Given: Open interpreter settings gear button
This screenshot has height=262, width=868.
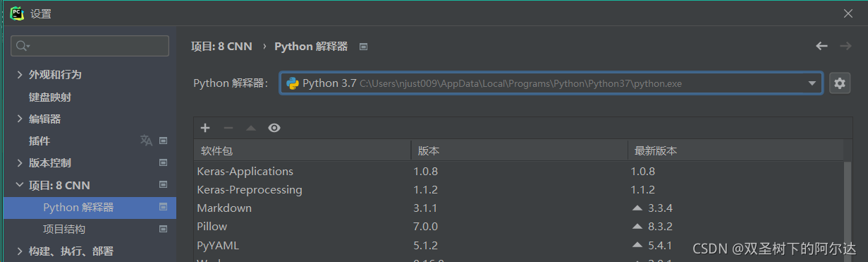Looking at the screenshot, I should pos(839,83).
